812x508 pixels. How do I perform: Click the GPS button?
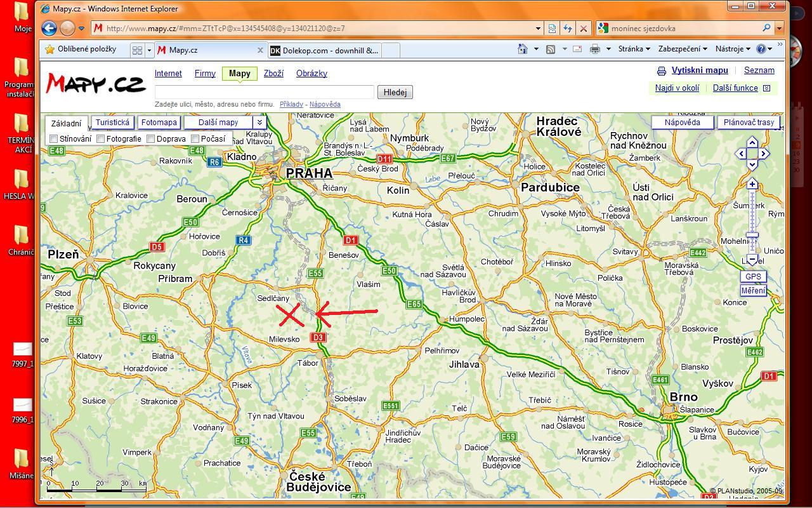coord(753,276)
